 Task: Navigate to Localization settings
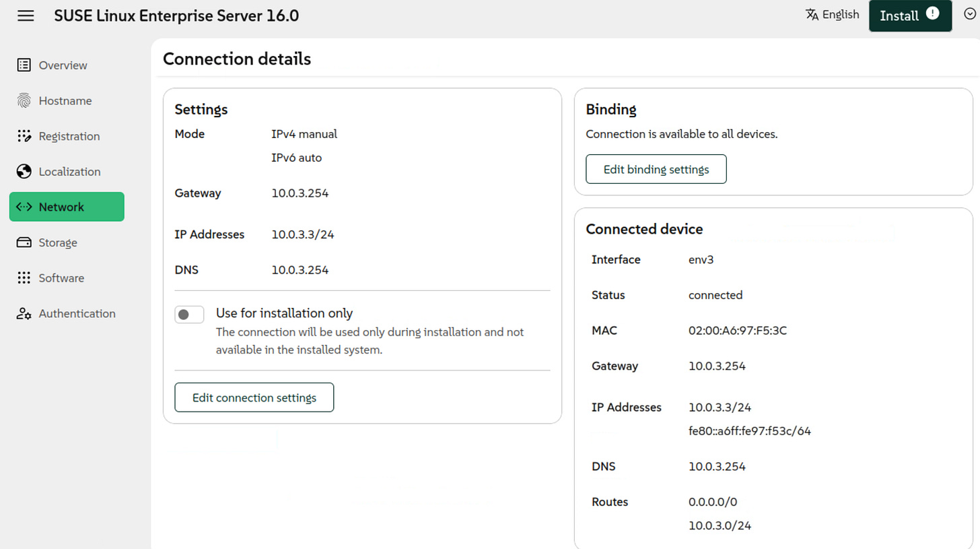[67, 172]
